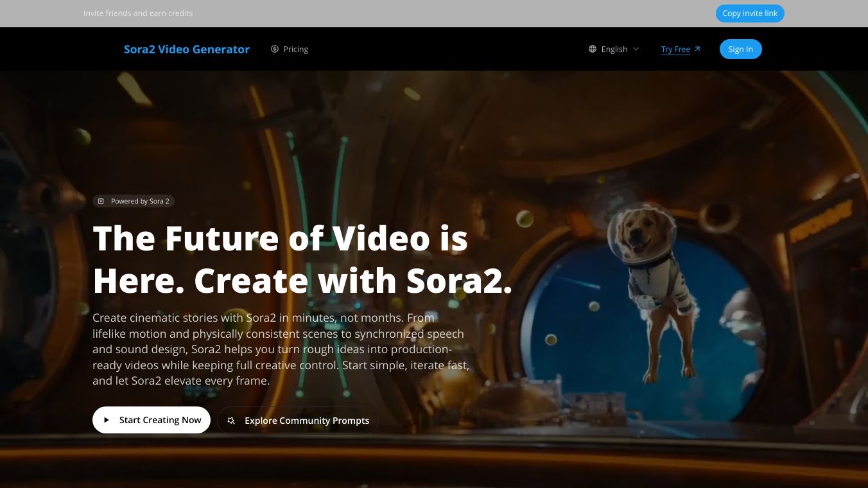Click the play triangle in the Start Creating button
Screen dimensions: 868x488
[107, 420]
